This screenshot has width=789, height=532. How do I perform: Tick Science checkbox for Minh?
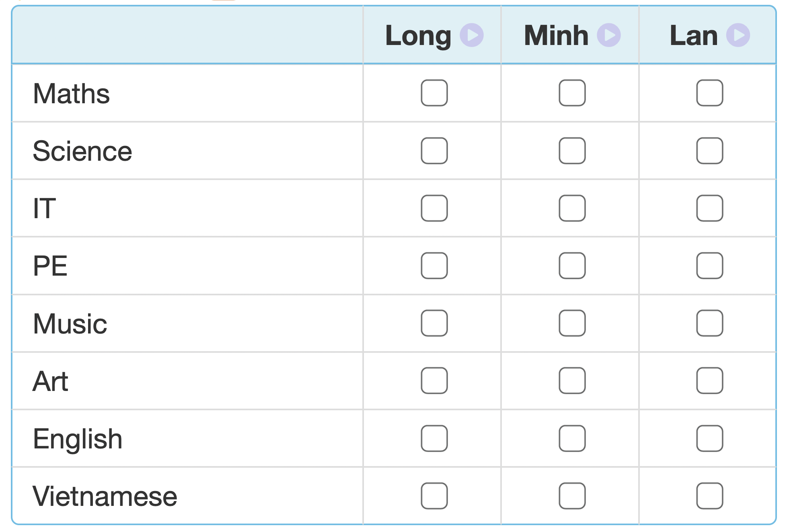click(572, 151)
